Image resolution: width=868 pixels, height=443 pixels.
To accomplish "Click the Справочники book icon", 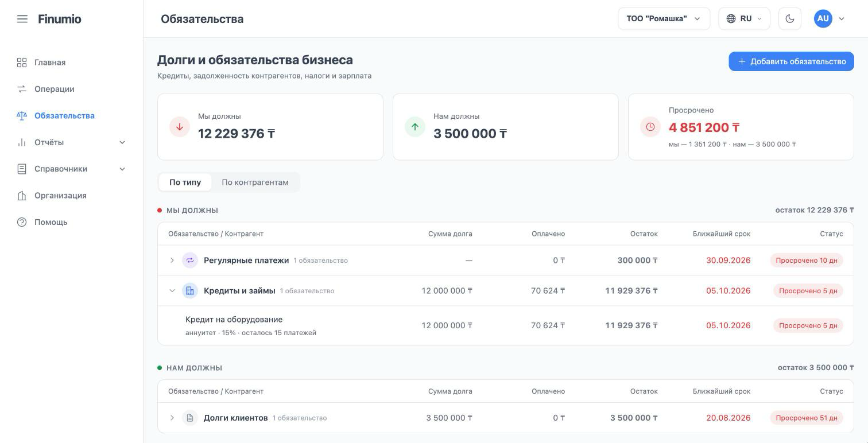I will [22, 169].
